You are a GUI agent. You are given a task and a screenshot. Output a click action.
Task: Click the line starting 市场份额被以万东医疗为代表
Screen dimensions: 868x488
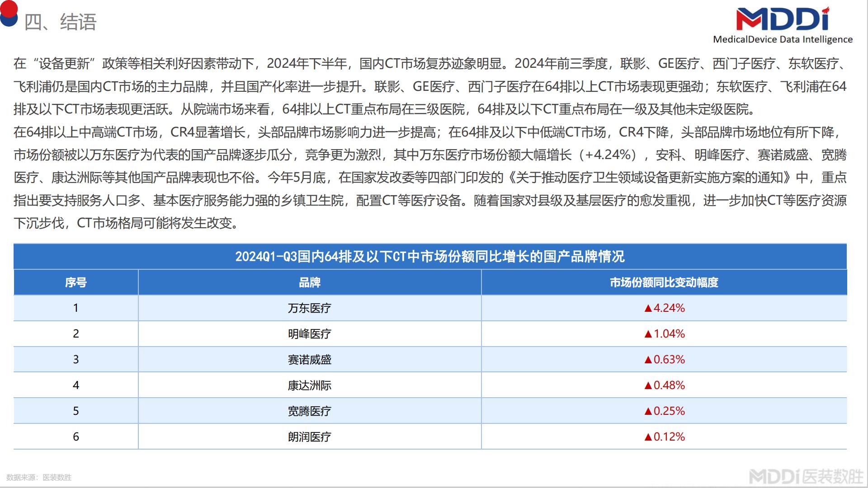coord(430,155)
